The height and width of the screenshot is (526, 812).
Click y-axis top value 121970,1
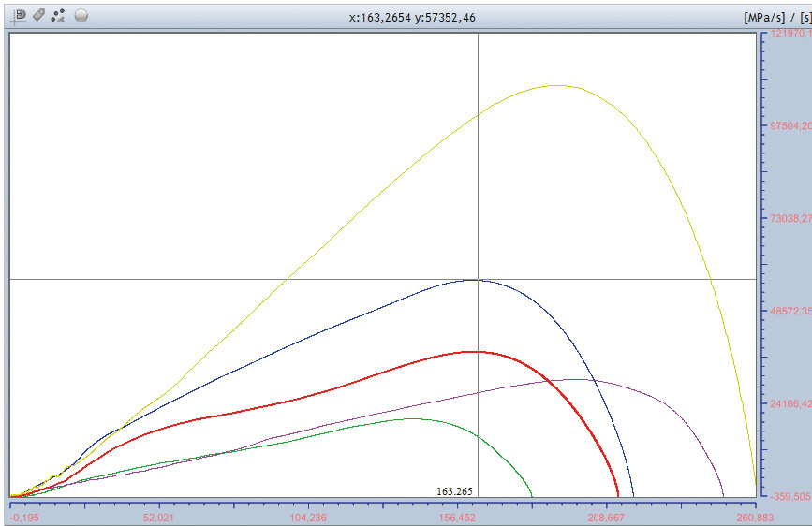[790, 34]
